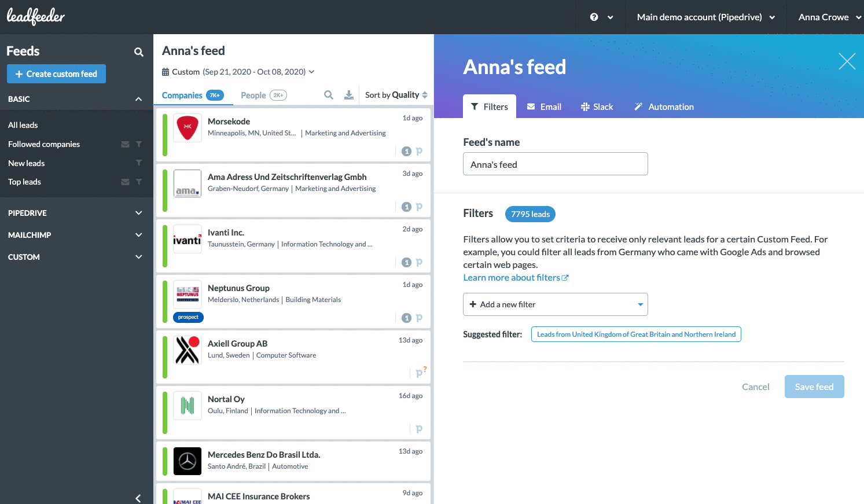Expand the PIPEDRIVE feeds section

[138, 213]
